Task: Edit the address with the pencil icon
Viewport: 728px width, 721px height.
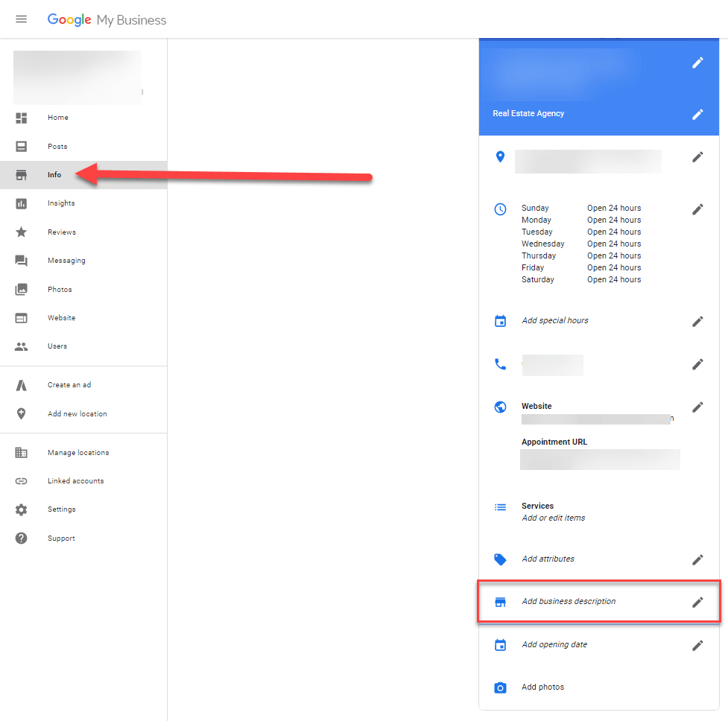Action: point(697,157)
